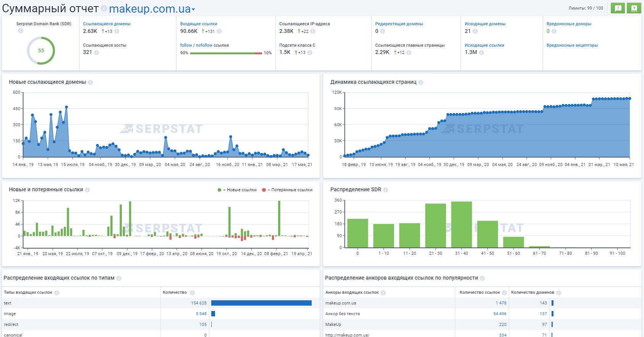The width and height of the screenshot is (644, 337).
Task: Open the green help book button
Action: point(634,8)
